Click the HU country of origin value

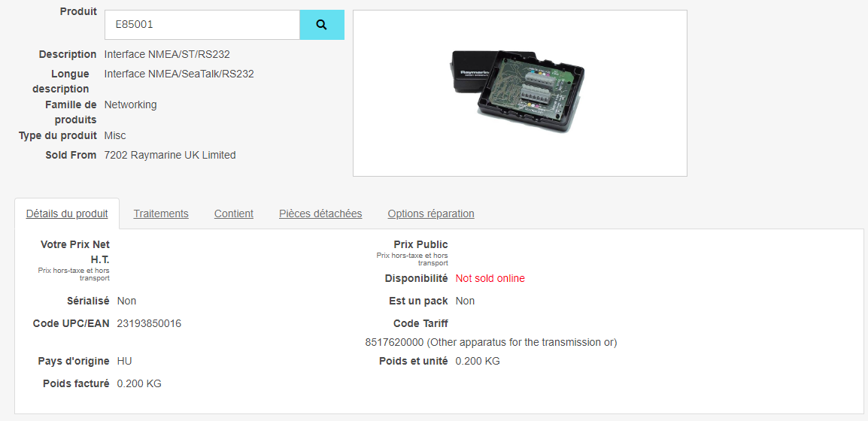(125, 361)
